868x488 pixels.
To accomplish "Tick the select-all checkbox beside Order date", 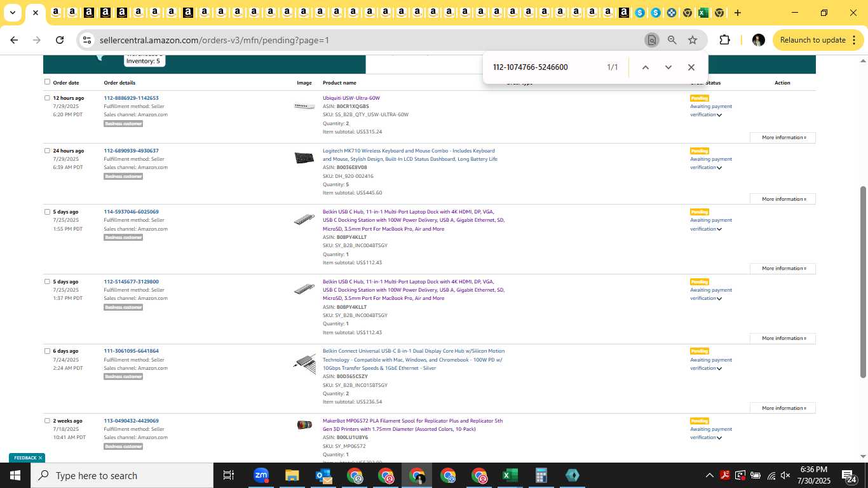I will click(47, 82).
